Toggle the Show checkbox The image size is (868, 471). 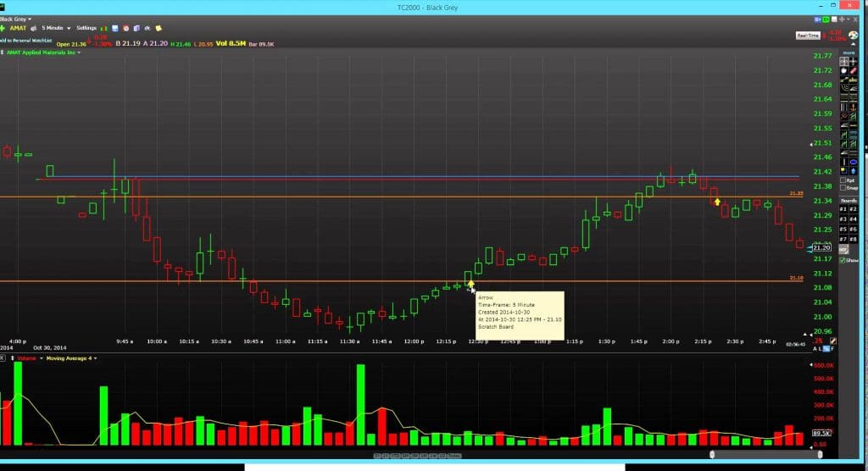click(x=843, y=260)
